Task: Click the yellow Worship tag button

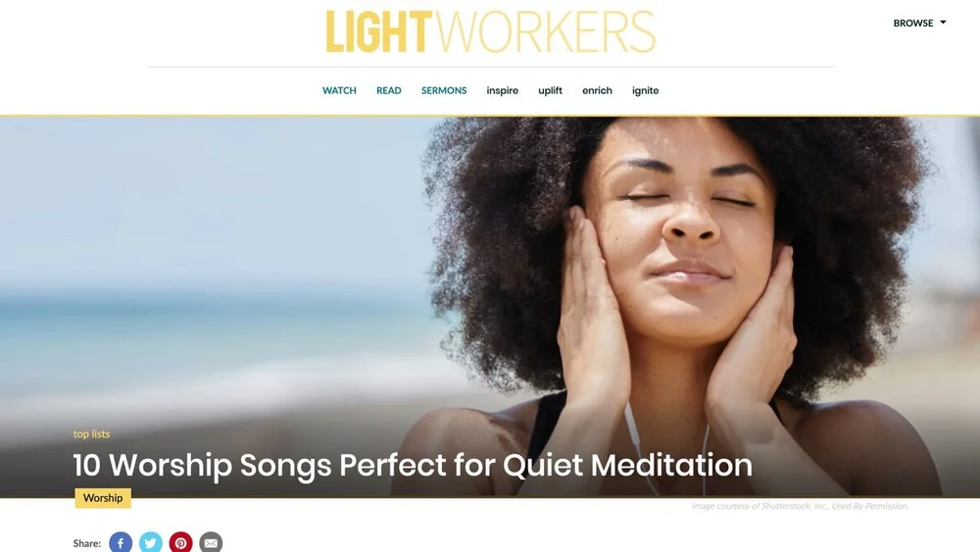Action: (103, 498)
